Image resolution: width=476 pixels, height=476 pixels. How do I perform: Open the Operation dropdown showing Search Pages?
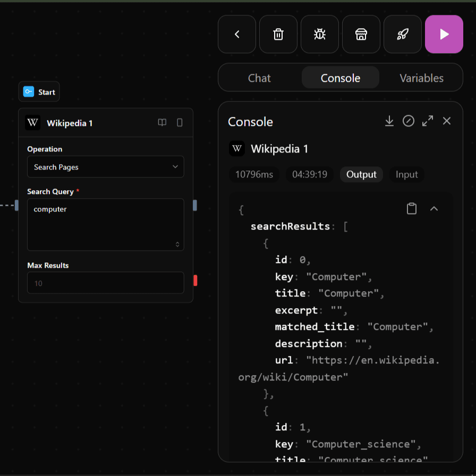pos(106,167)
